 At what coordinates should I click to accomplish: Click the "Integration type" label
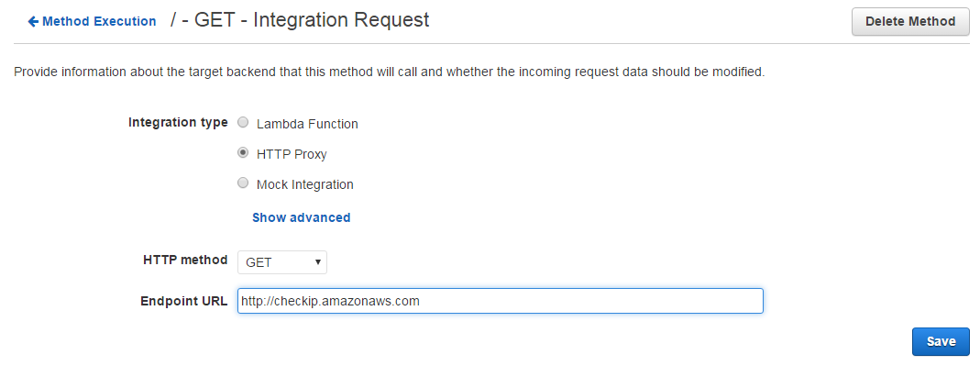click(178, 122)
